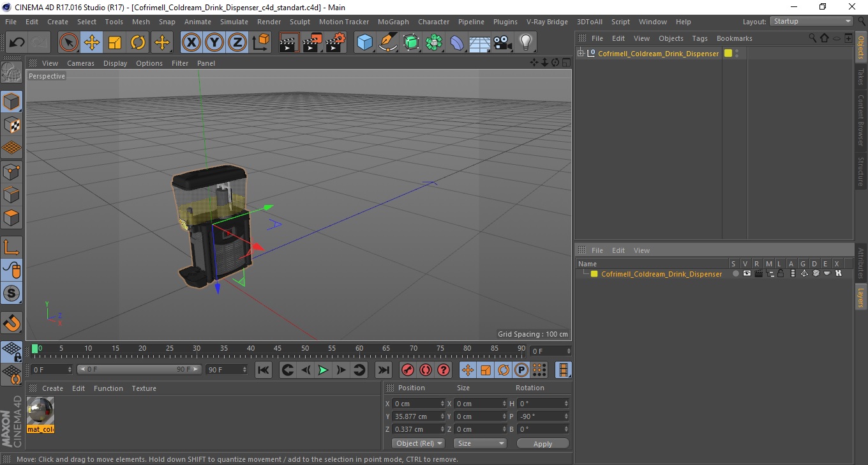Click the Autokeying red button
The width and height of the screenshot is (868, 465).
point(426,370)
